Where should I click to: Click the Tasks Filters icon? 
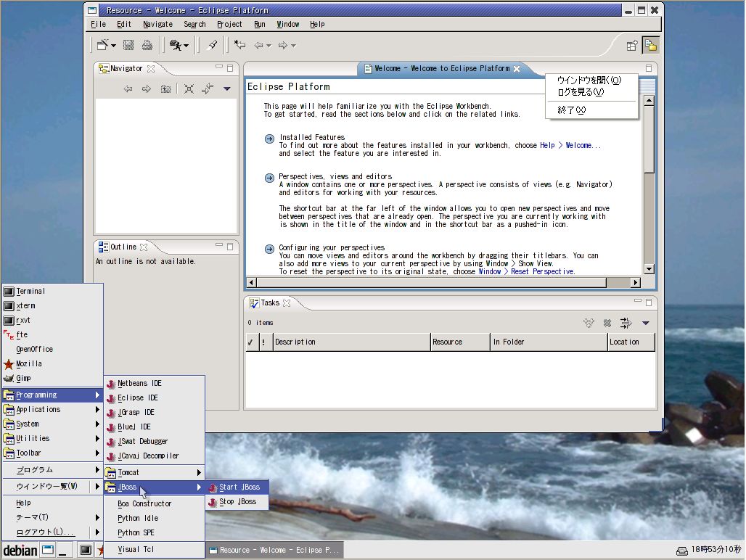pos(626,324)
